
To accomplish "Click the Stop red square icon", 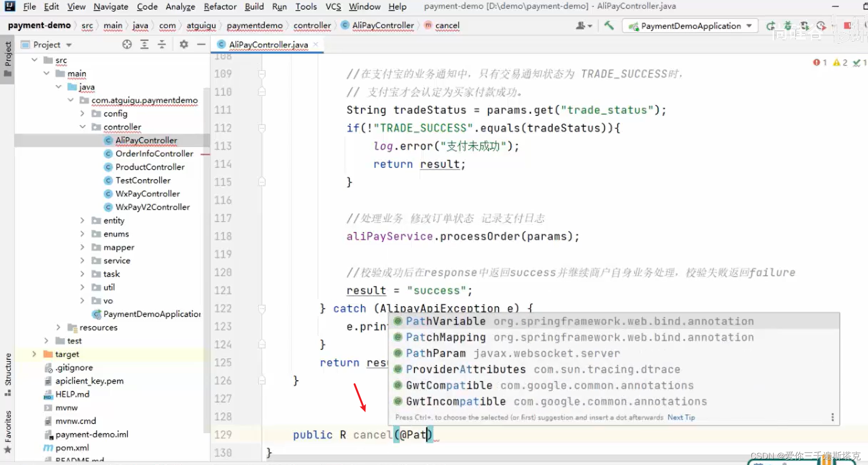I will [x=848, y=26].
